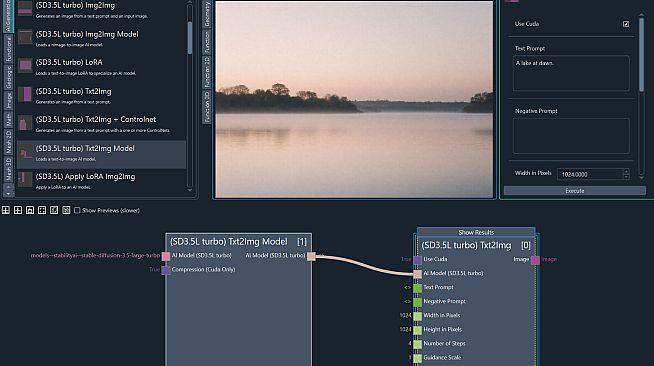The width and height of the screenshot is (654, 366).
Task: Click the first layout grid icon above graph
Action: tap(6, 210)
